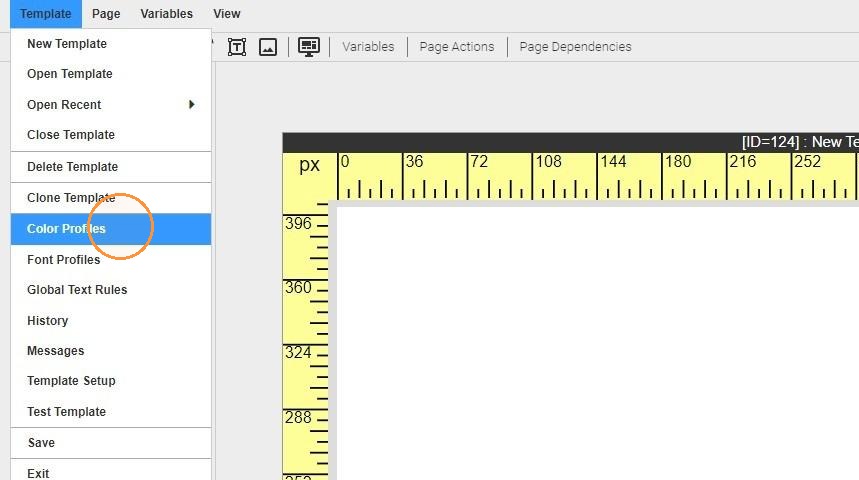
Task: Choose New Template
Action: pyautogui.click(x=111, y=44)
